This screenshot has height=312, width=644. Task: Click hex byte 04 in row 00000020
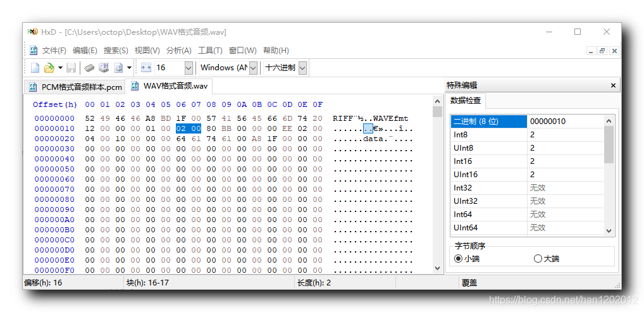[x=90, y=139]
